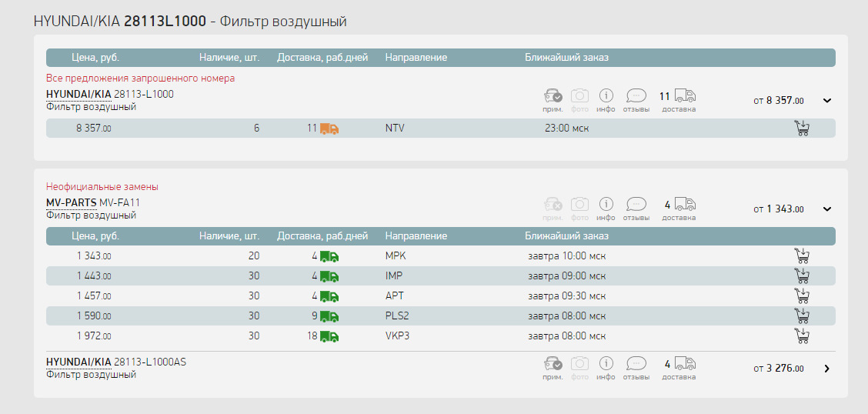Click 'завтра 10:00 мск' order time

click(567, 256)
